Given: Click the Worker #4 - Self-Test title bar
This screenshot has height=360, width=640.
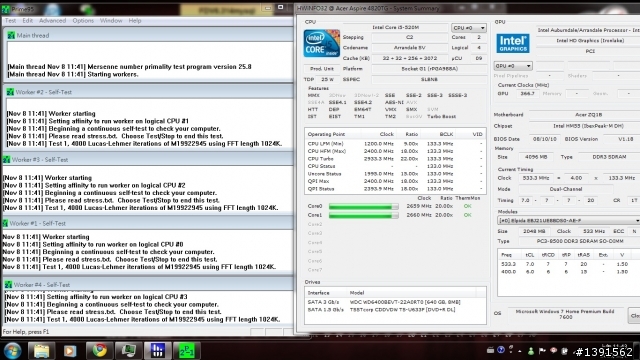Looking at the screenshot, I should click(149, 284).
